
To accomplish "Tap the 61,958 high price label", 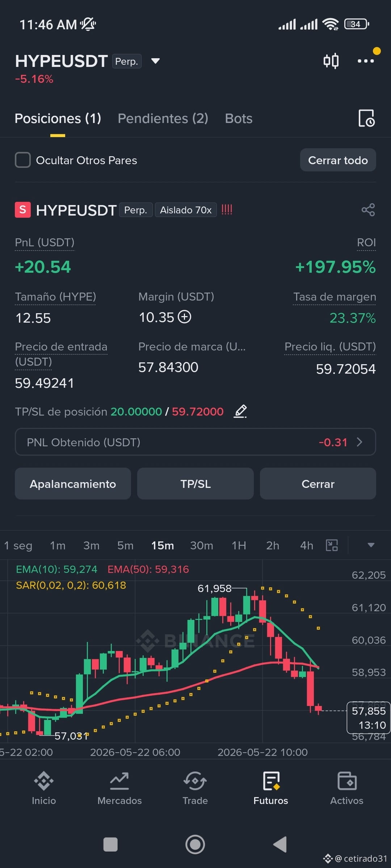I will click(214, 588).
